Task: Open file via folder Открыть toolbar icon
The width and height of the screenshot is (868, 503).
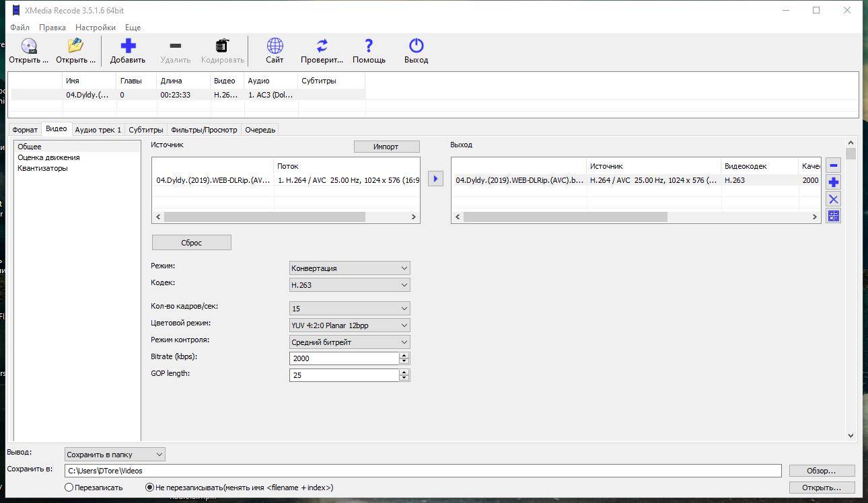Action: [75, 46]
